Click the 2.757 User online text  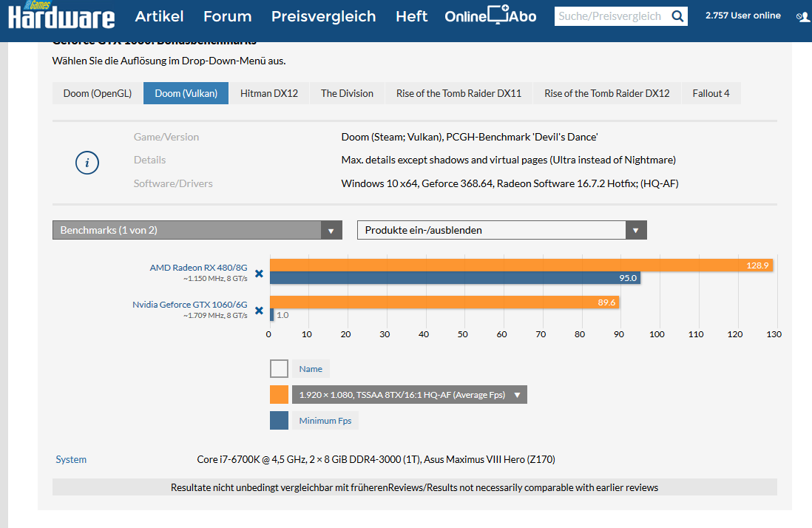coord(742,16)
